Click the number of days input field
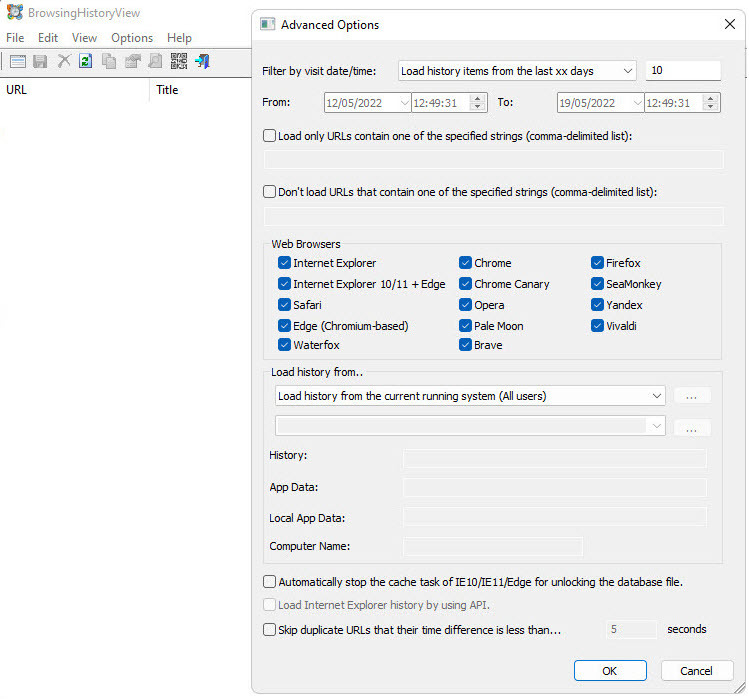Image resolution: width=749 pixels, height=699 pixels. point(683,71)
